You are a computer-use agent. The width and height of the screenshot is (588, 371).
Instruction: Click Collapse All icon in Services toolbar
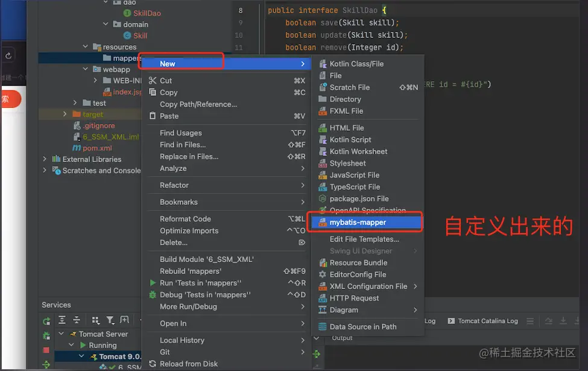pyautogui.click(x=77, y=320)
